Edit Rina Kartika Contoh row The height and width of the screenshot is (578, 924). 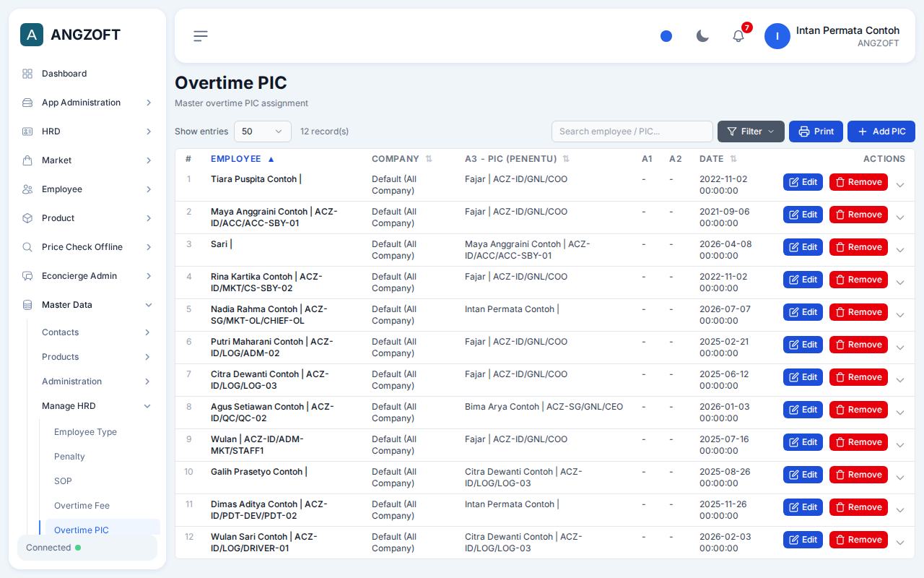tap(803, 280)
